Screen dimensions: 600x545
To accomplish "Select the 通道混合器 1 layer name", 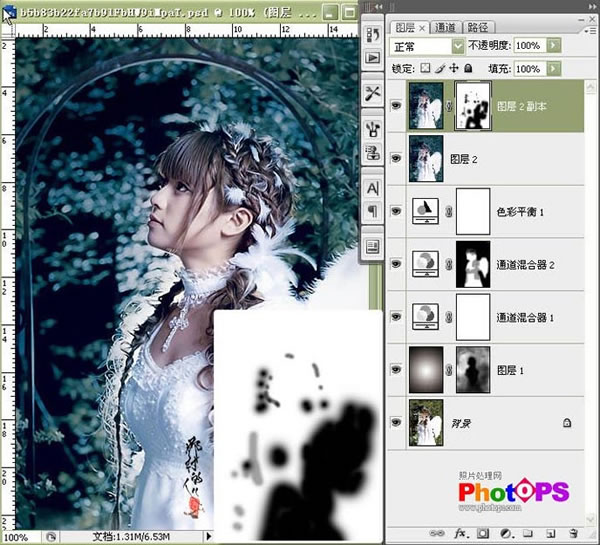I will (525, 317).
